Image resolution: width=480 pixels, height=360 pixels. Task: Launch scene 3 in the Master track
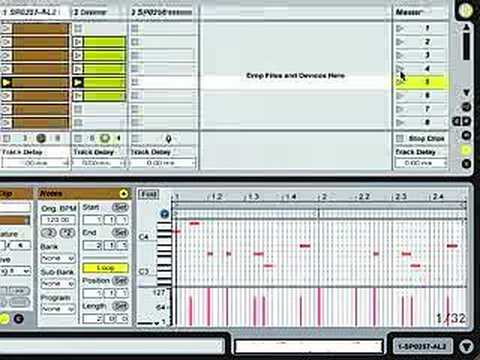[x=400, y=55]
